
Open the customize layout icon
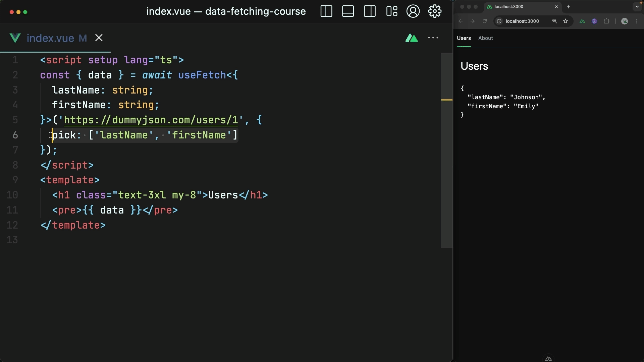(391, 11)
